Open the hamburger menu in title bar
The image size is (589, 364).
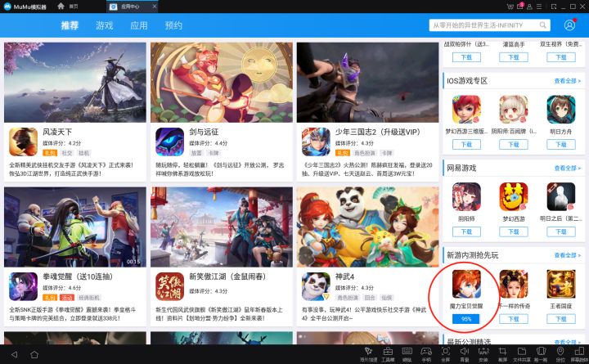tap(539, 7)
